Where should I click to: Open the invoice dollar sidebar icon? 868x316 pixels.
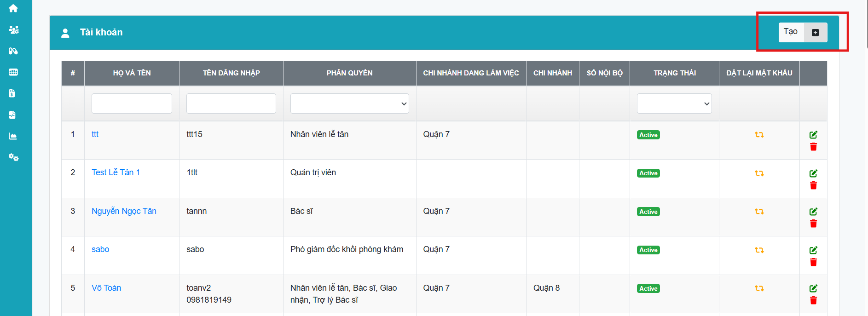point(12,93)
